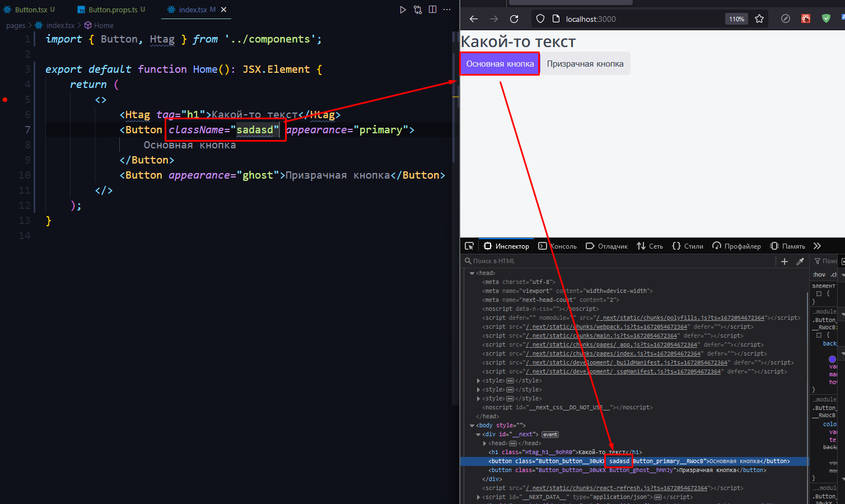Image resolution: width=845 pixels, height=504 pixels.
Task: Collapse the div id __next node
Action: point(478,435)
